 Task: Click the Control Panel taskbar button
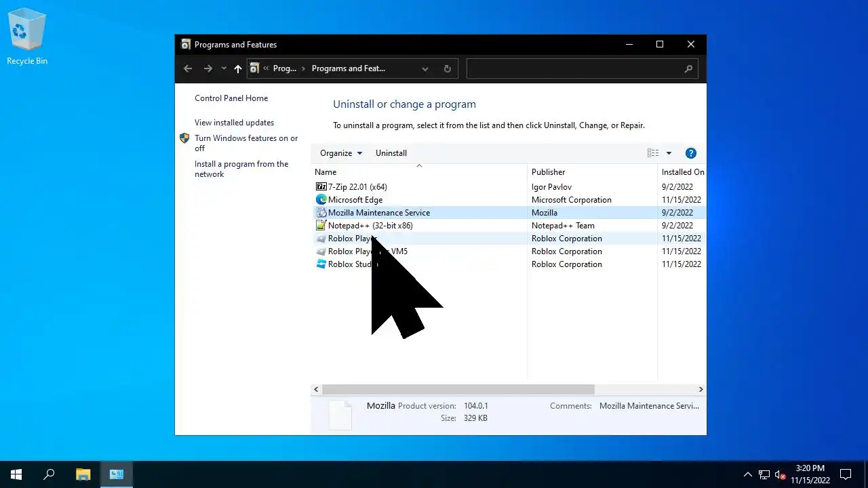pos(116,474)
